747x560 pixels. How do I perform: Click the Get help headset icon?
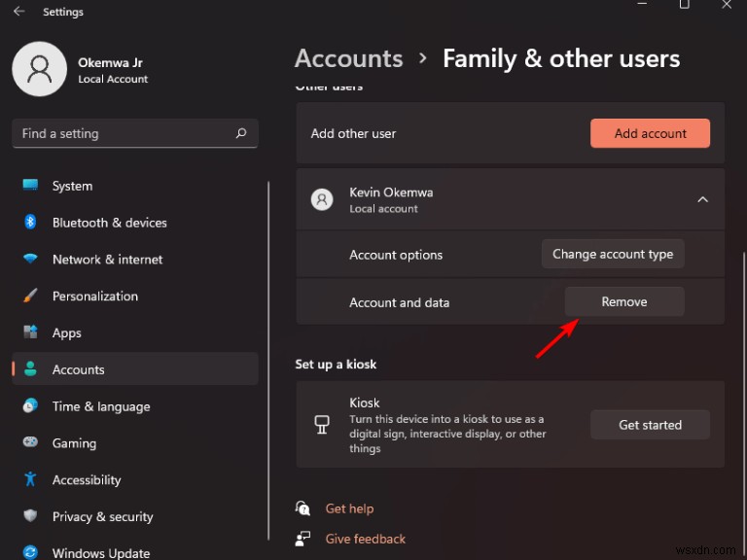coord(302,508)
